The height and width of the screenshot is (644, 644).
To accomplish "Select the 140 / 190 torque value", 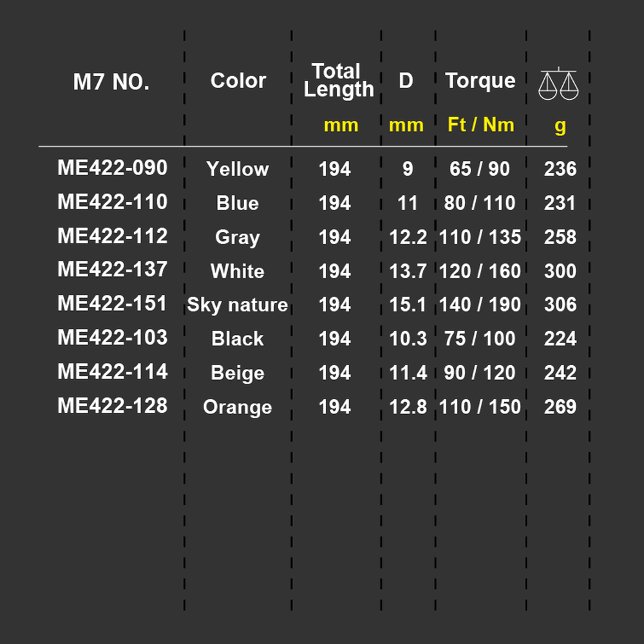I will 480,305.
